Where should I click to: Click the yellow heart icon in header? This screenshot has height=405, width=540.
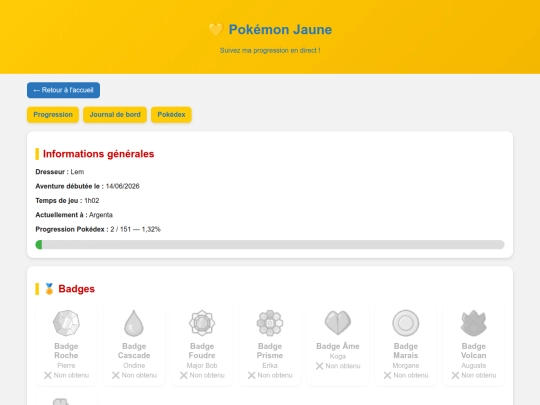216,30
